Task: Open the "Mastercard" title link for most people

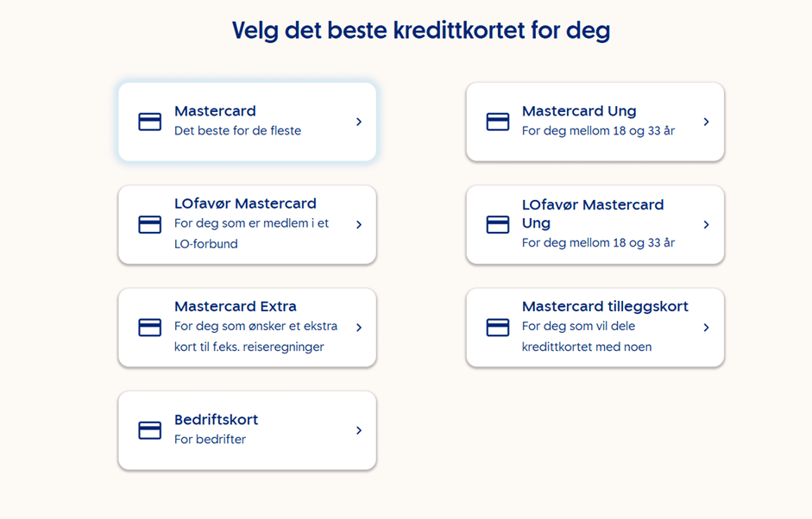Action: [x=215, y=111]
